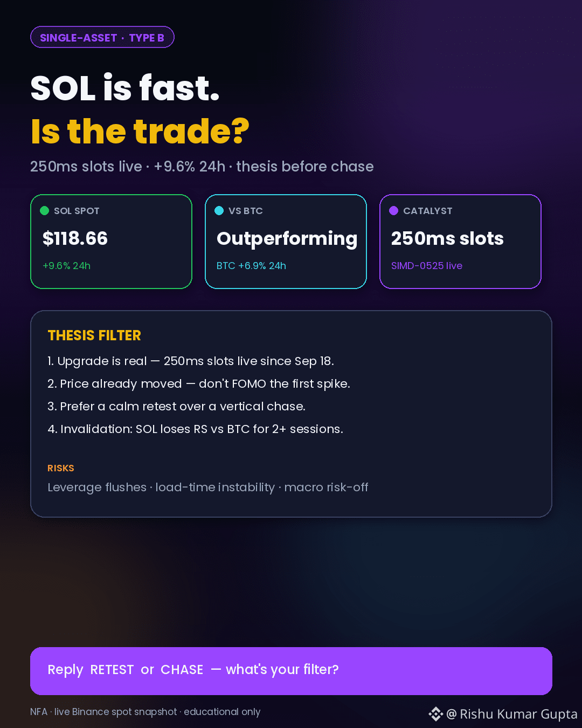The width and height of the screenshot is (582, 728).
Task: Click the BTC +6.9% 24h text
Action: click(x=251, y=266)
